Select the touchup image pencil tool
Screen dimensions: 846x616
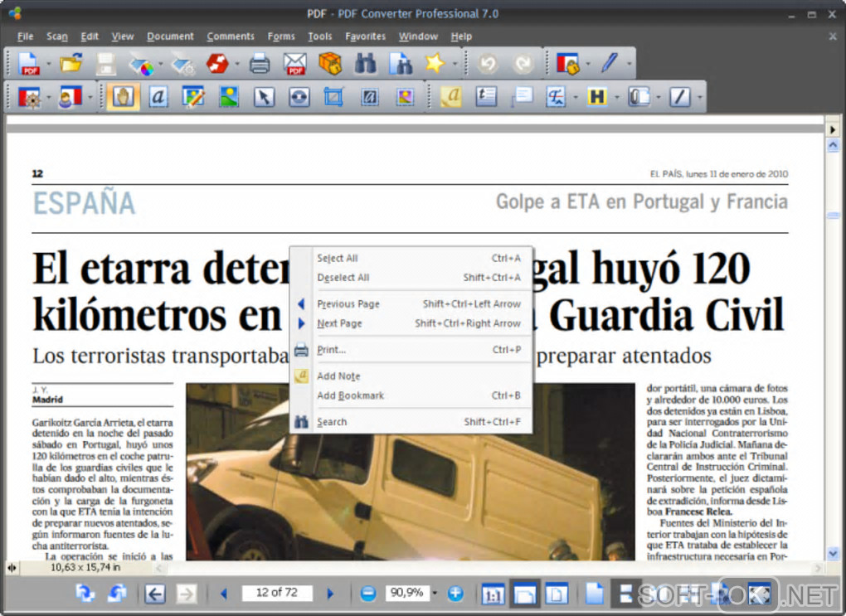click(193, 97)
